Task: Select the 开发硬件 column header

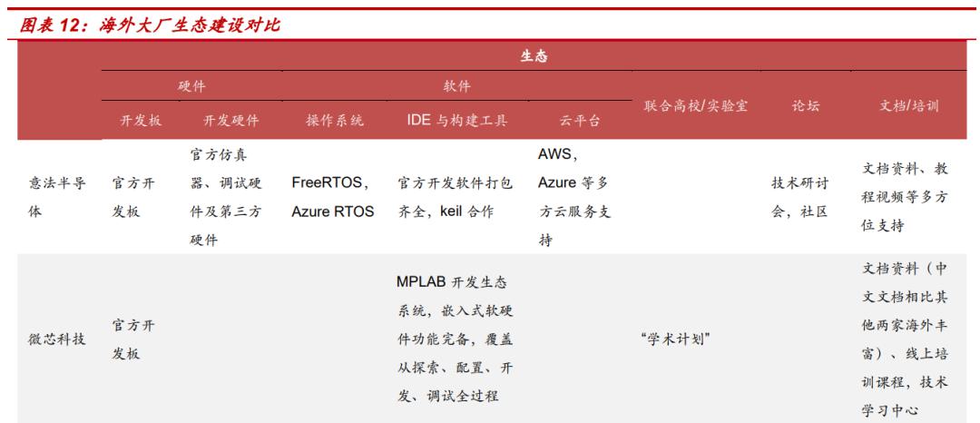Action: [x=230, y=121]
